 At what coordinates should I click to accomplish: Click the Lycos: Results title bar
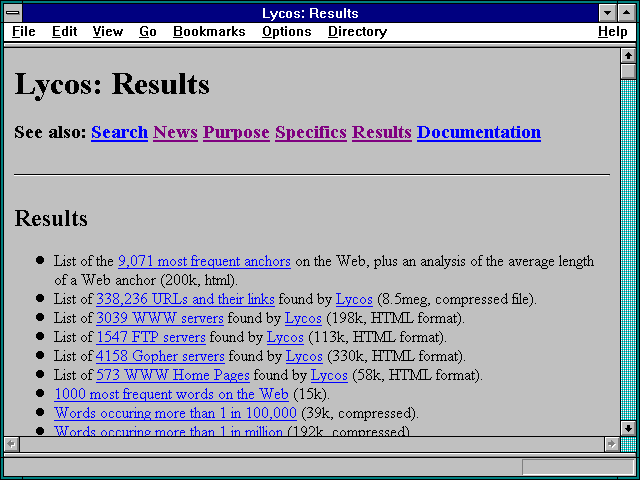pos(310,13)
